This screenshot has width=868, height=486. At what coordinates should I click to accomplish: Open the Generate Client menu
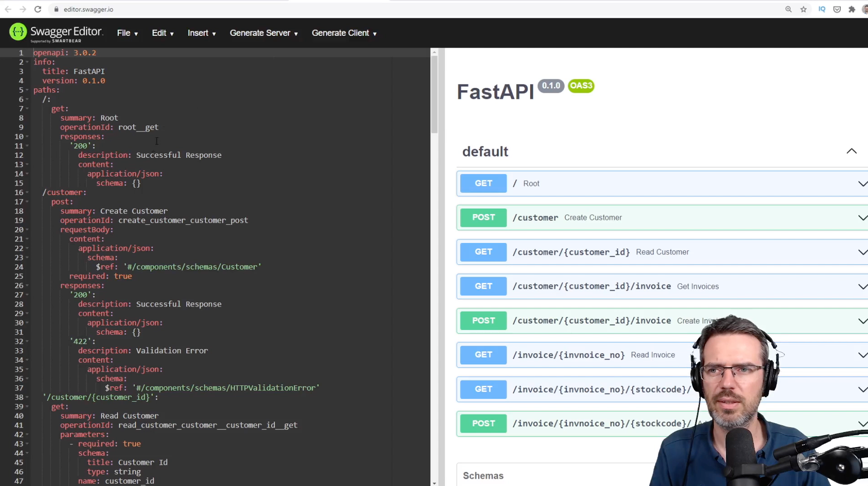(x=344, y=33)
